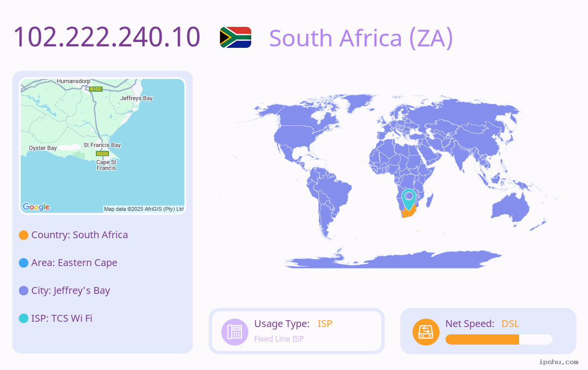Click the R102 road marker on map

(95, 89)
